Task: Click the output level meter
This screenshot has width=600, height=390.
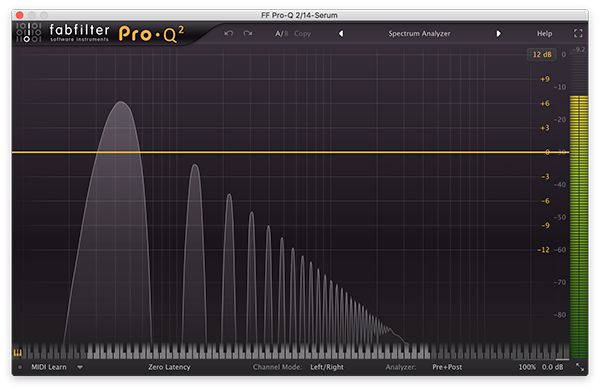Action: [x=579, y=227]
